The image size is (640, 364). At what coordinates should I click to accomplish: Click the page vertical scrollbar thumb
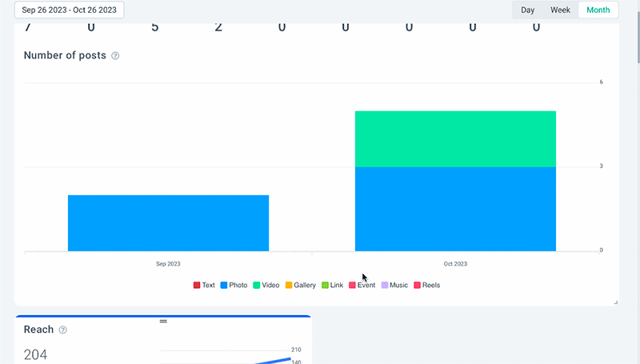(637, 32)
